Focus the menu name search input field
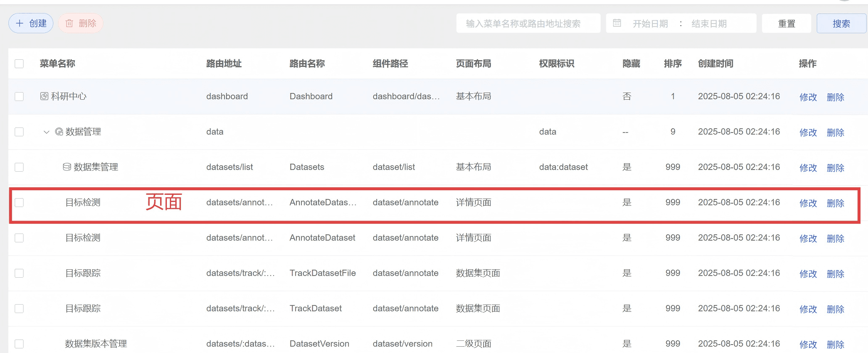This screenshot has height=353, width=868. pyautogui.click(x=528, y=24)
